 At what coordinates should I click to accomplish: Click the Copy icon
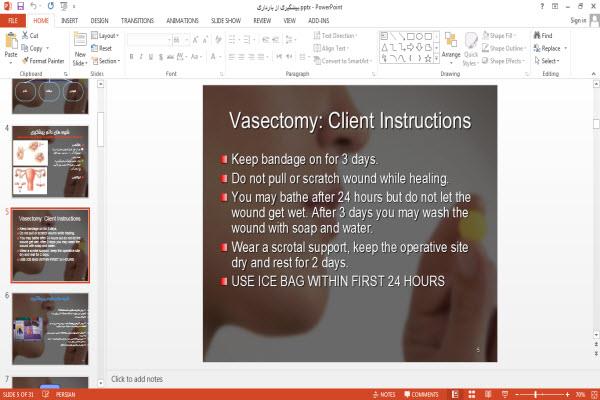[25, 48]
